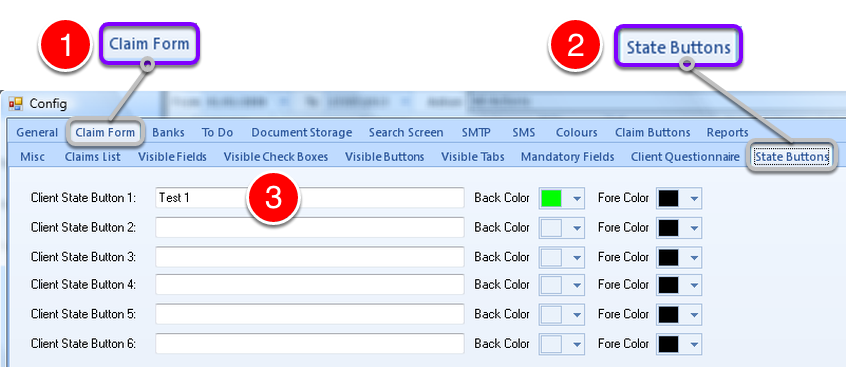Screen dimensions: 846x370
Task: Select the Mandatory Fields sub-tab
Action: click(568, 157)
